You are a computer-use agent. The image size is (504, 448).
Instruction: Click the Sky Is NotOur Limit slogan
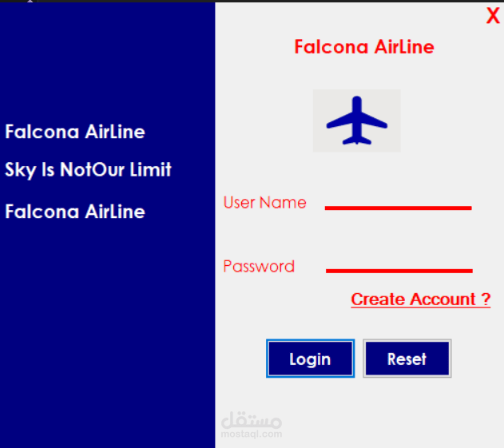(88, 169)
